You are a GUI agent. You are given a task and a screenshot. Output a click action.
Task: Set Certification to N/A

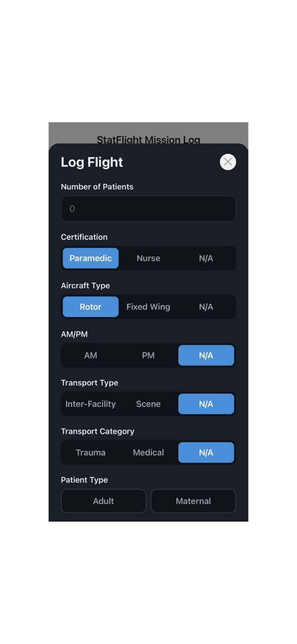coord(206,258)
